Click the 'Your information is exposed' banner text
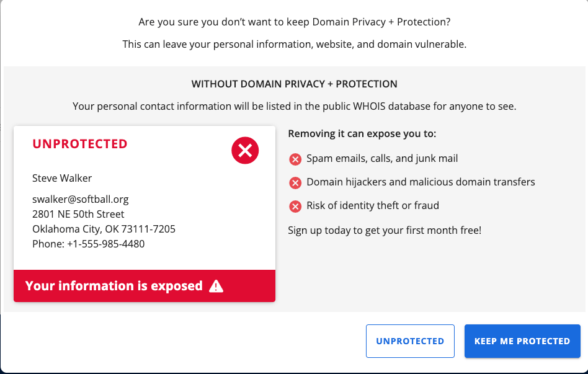This screenshot has height=374, width=588. 114,286
